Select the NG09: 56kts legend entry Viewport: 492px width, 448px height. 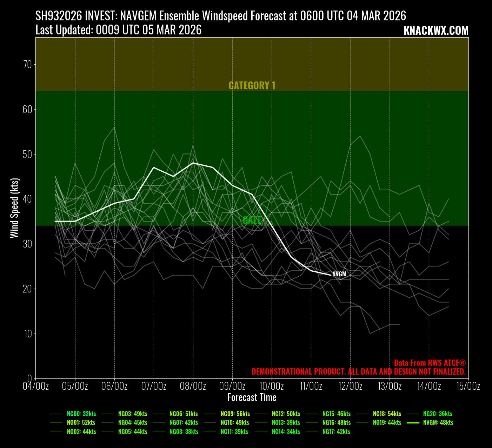point(235,414)
